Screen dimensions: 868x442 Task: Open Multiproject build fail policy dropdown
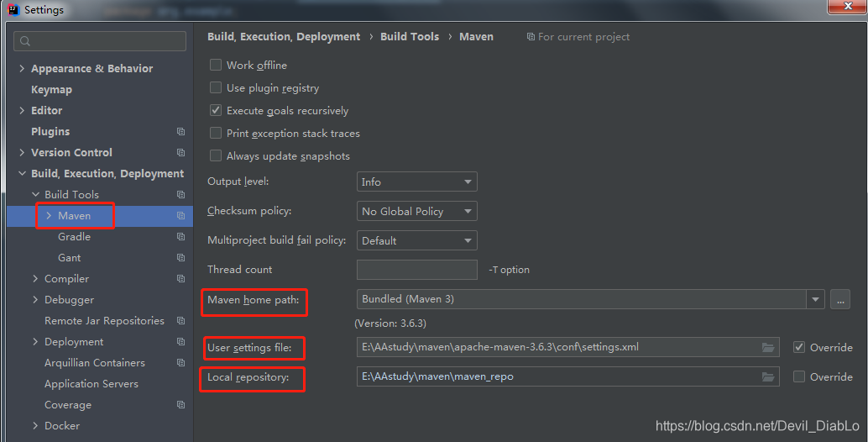(x=417, y=240)
